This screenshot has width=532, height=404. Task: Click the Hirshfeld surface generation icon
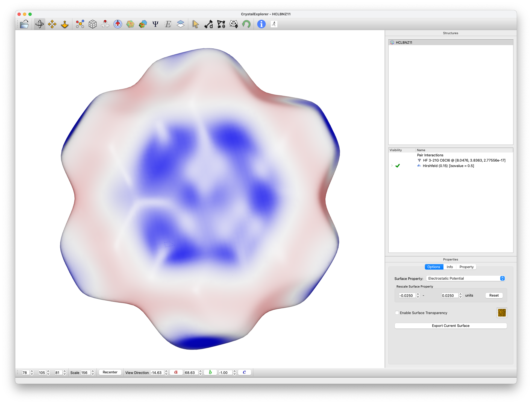(130, 24)
